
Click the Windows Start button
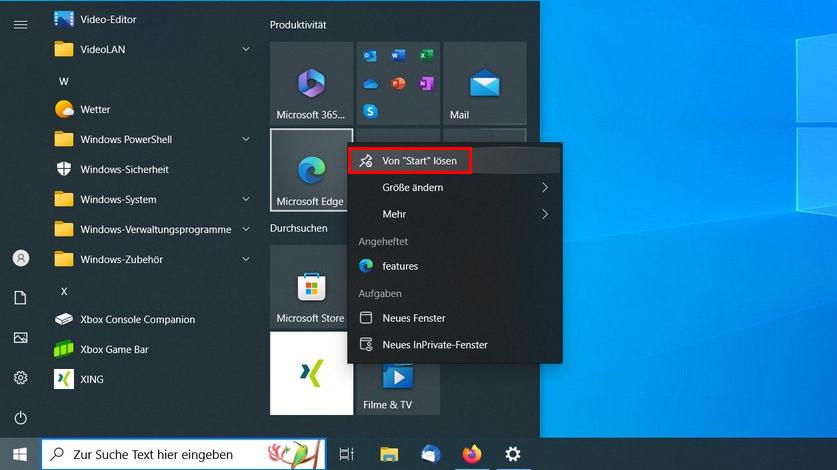click(x=20, y=454)
